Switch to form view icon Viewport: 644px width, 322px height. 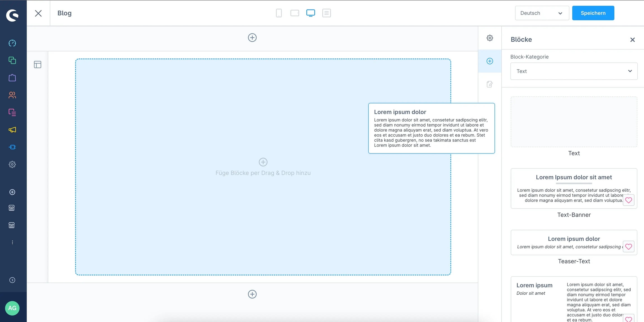point(326,13)
